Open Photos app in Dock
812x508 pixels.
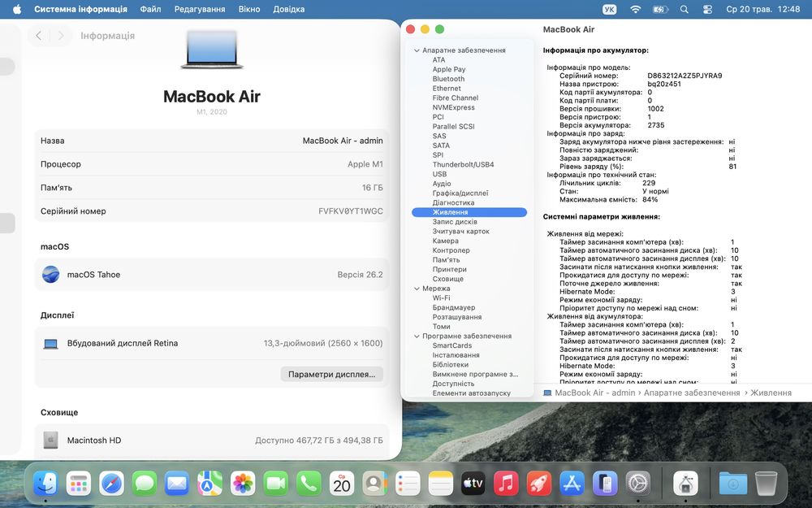point(243,484)
